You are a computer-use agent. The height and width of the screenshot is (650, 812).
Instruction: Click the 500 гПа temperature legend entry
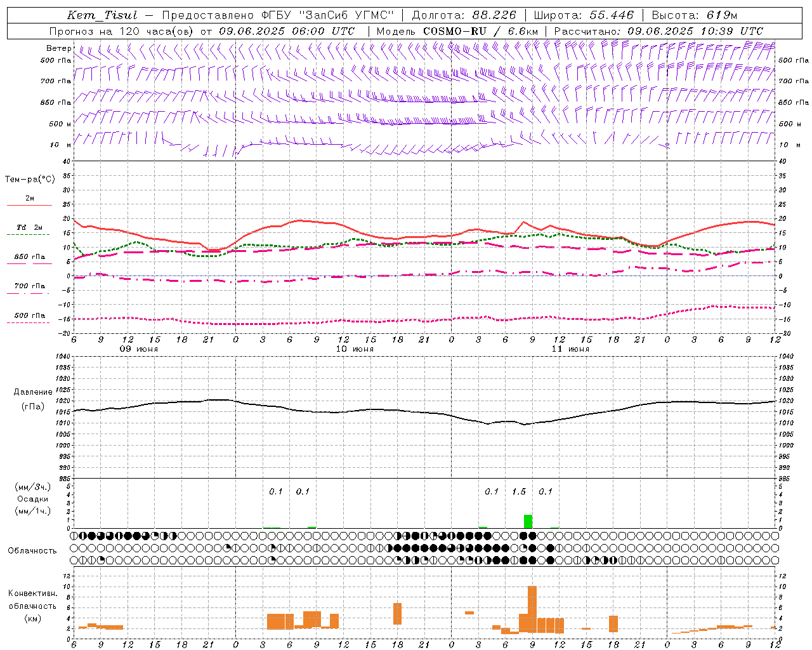click(30, 315)
